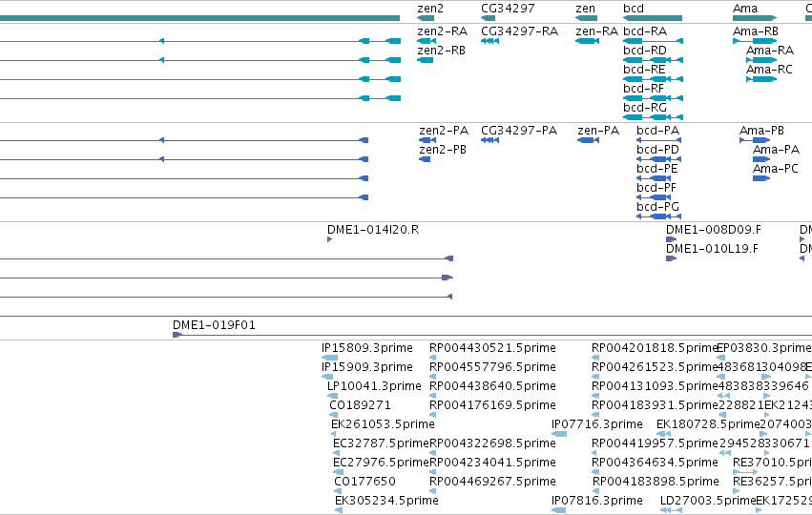The height and width of the screenshot is (515, 812).
Task: Select the zen2 gene feature
Action: 426,18
